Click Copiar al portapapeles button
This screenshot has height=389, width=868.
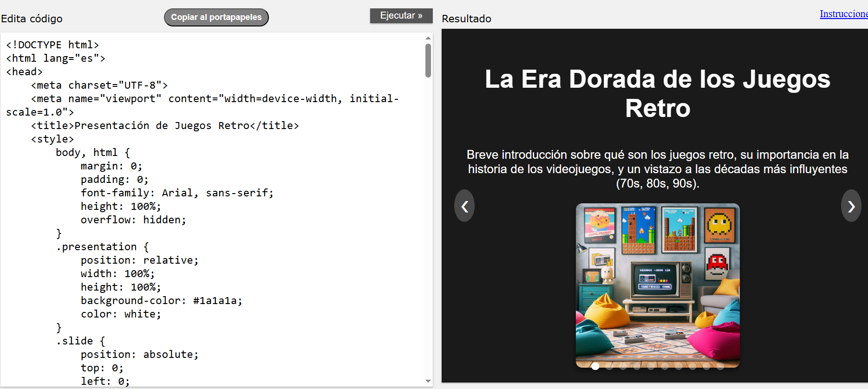216,17
